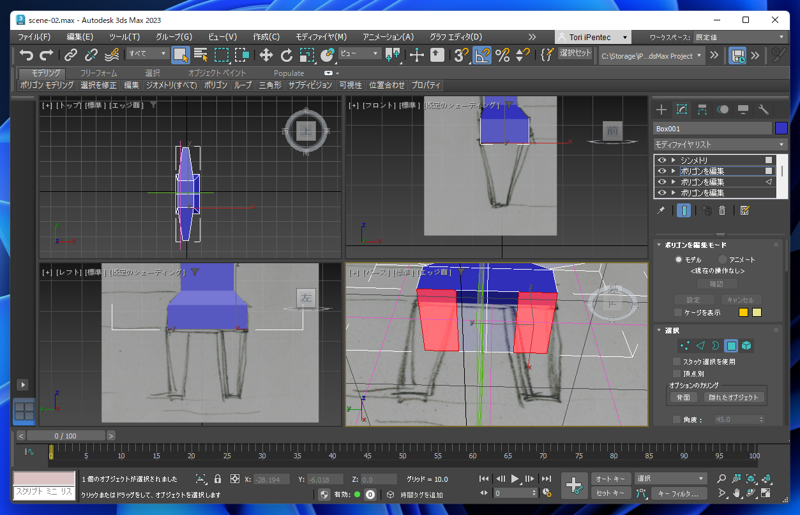Open ファイル(F) menu
Image resolution: width=800 pixels, height=515 pixels.
coord(34,37)
